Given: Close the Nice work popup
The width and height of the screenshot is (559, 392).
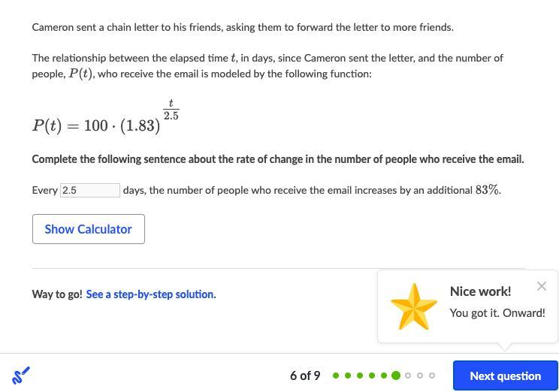Looking at the screenshot, I should click(x=542, y=286).
